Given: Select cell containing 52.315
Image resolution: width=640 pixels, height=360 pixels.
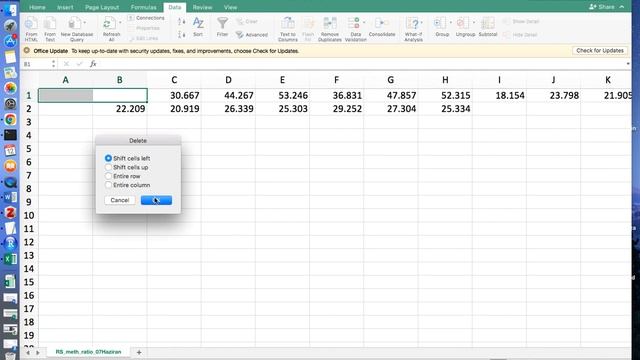Looking at the screenshot, I should (445, 96).
